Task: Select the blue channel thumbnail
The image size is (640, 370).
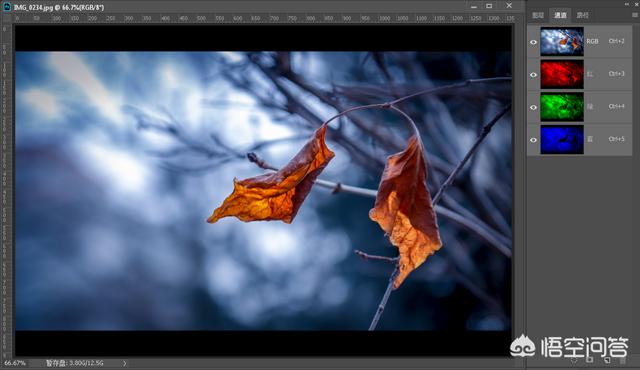Action: 562,140
